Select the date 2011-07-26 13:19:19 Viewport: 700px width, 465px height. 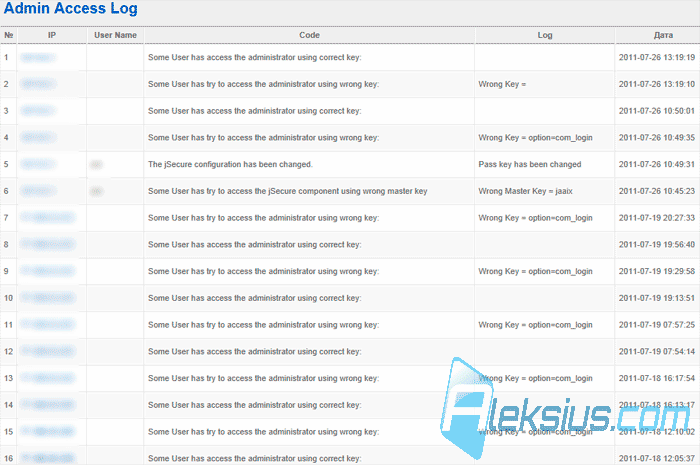click(657, 57)
